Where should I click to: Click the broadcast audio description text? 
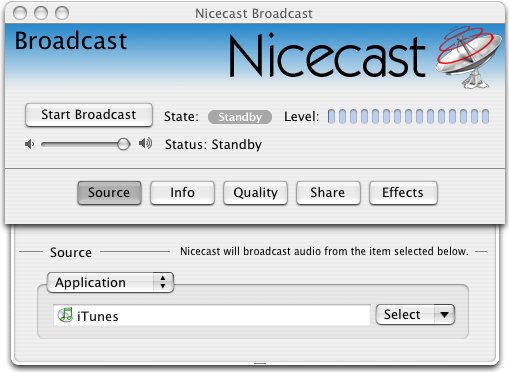[324, 251]
